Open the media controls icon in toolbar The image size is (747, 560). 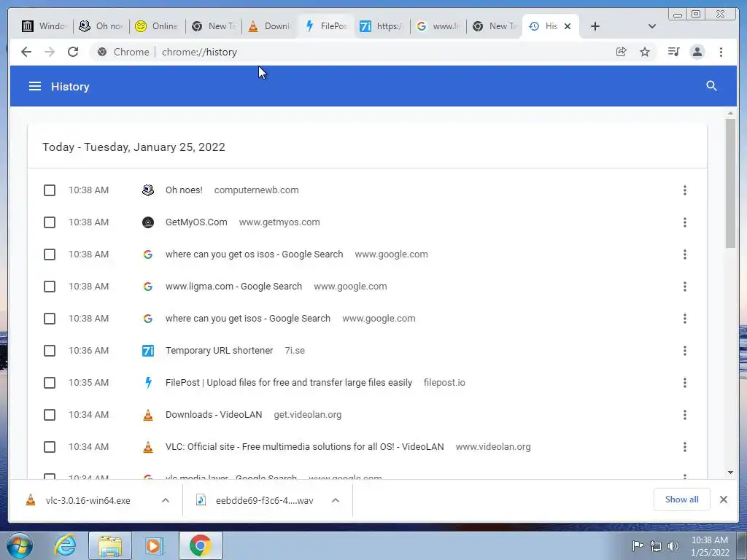tap(673, 52)
